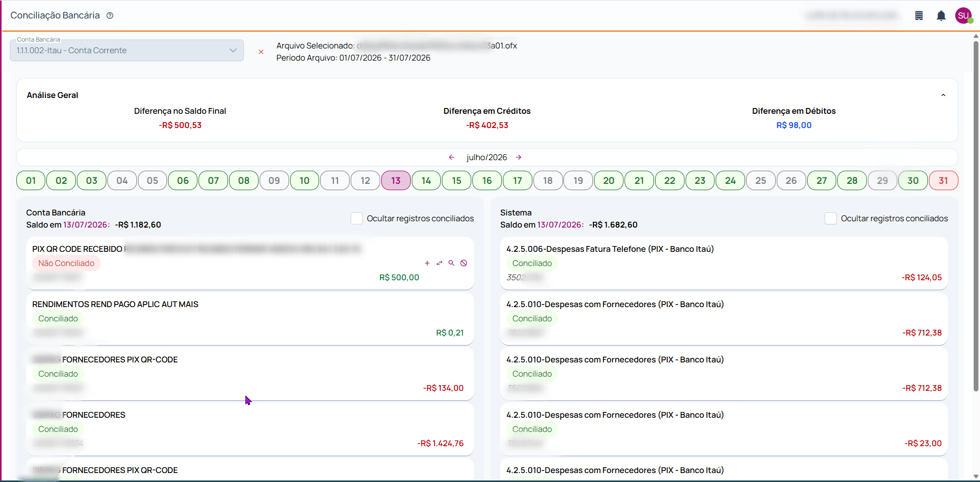Open the notifications bell
The width and height of the screenshot is (980, 482).
pos(941,16)
